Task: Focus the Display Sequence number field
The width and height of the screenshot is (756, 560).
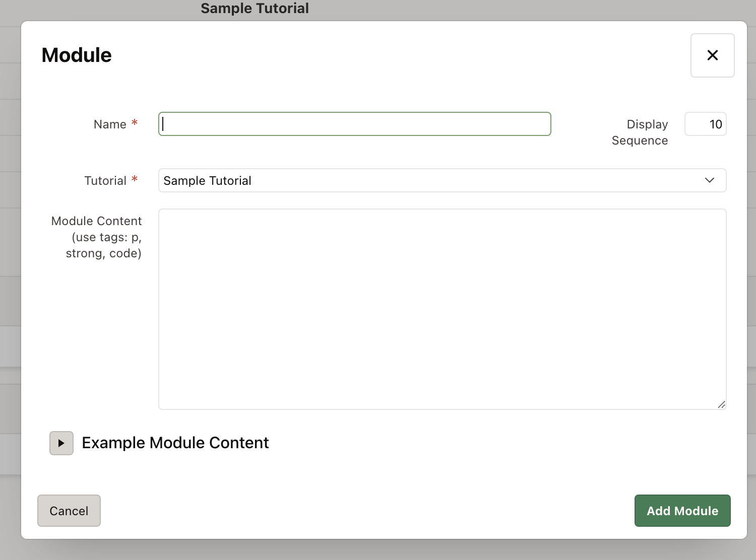Action: tap(705, 124)
